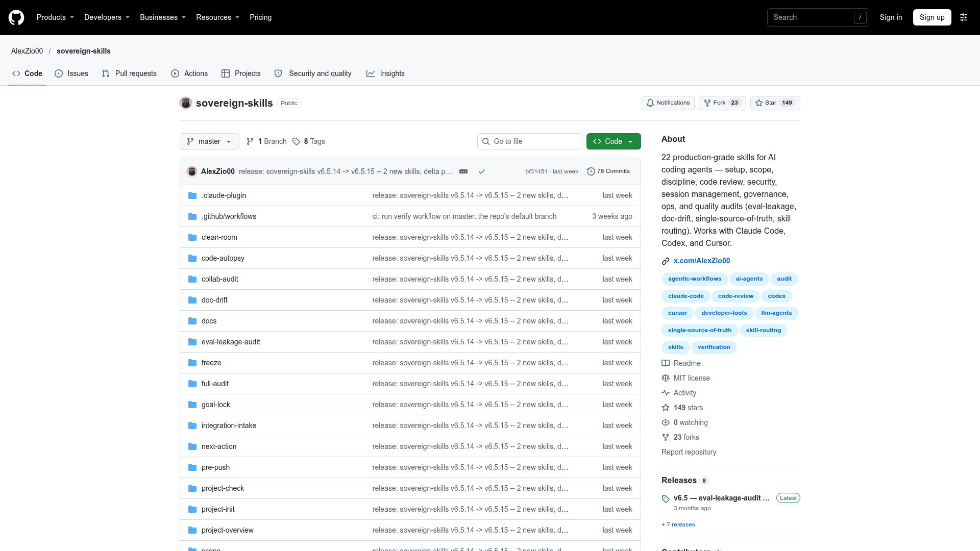This screenshot has width=980, height=551.
Task: Open the Products dropdown menu
Action: (55, 17)
